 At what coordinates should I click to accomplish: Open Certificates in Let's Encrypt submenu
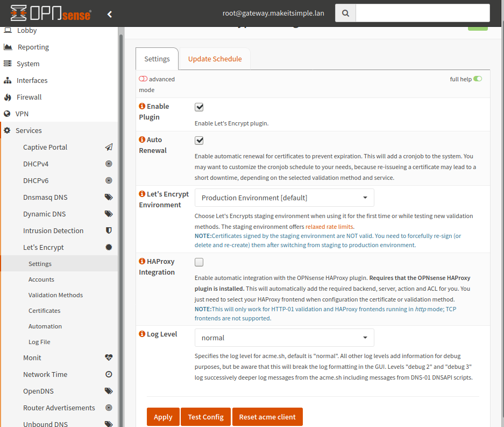click(44, 311)
